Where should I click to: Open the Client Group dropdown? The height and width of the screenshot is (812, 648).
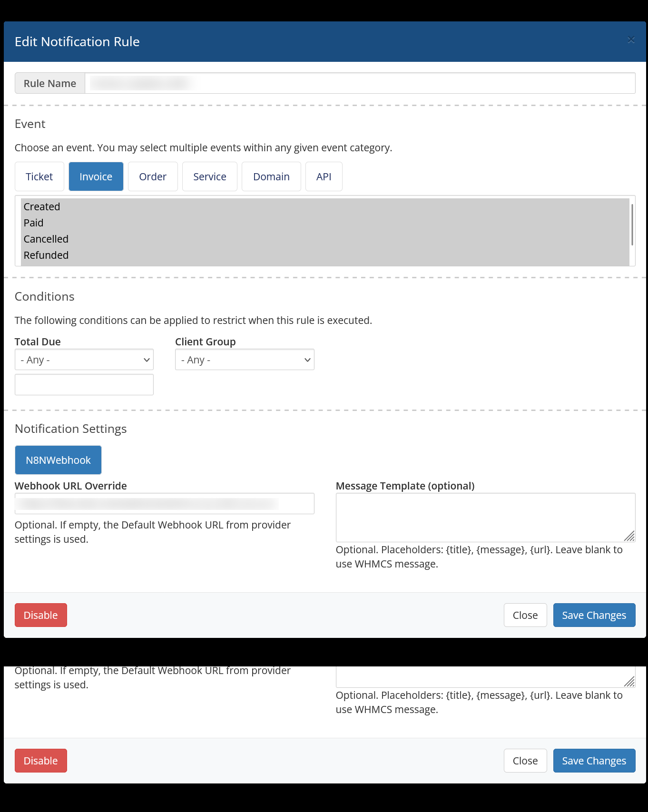coord(245,360)
